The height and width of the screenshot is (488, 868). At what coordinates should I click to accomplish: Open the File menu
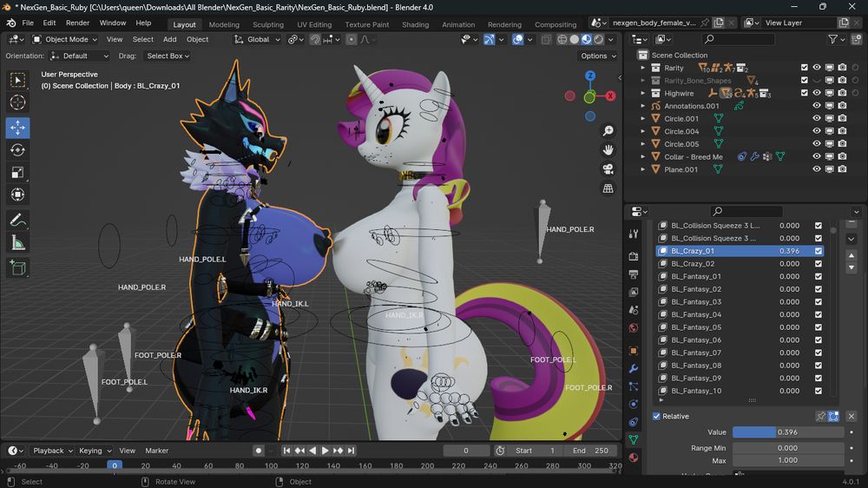(28, 23)
